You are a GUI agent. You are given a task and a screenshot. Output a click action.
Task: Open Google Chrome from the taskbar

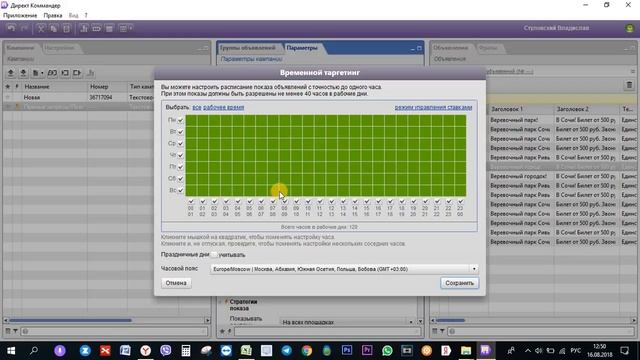pyautogui.click(x=307, y=351)
